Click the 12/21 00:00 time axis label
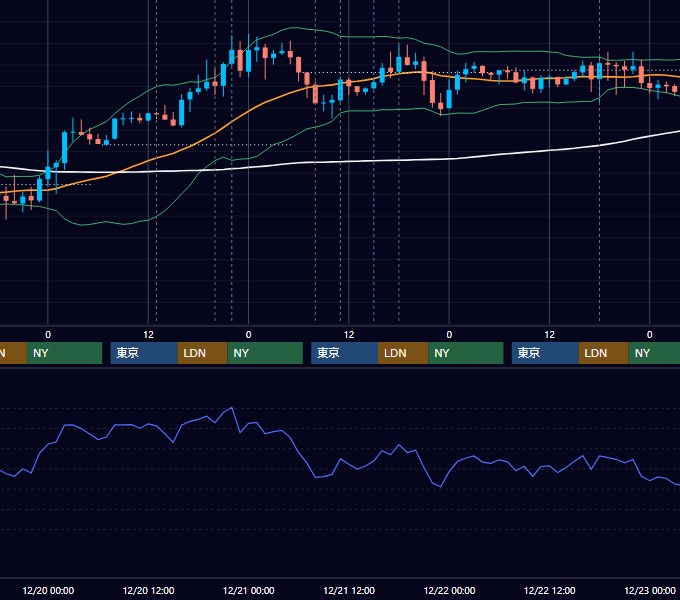The height and width of the screenshot is (600, 680). coord(248,590)
